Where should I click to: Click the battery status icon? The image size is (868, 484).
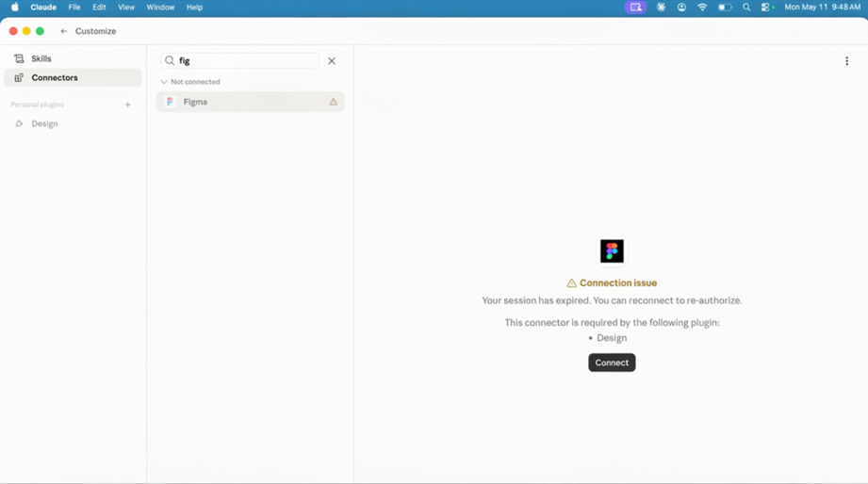pos(725,8)
